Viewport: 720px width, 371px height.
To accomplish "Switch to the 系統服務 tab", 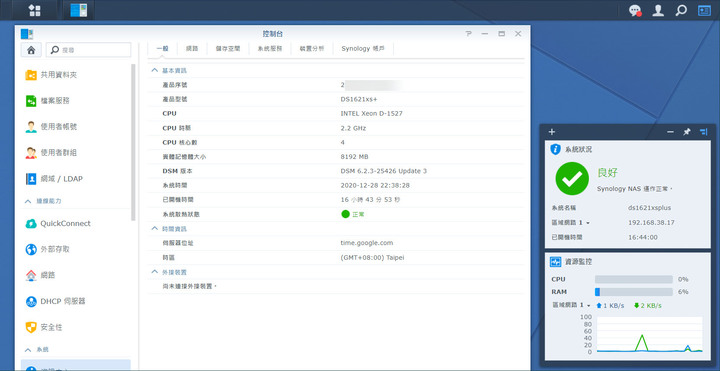I will click(270, 49).
